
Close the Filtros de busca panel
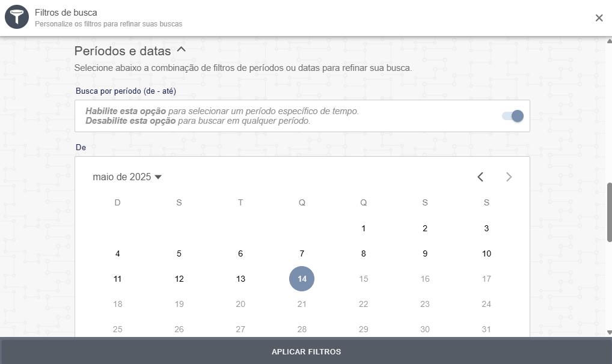click(x=599, y=18)
